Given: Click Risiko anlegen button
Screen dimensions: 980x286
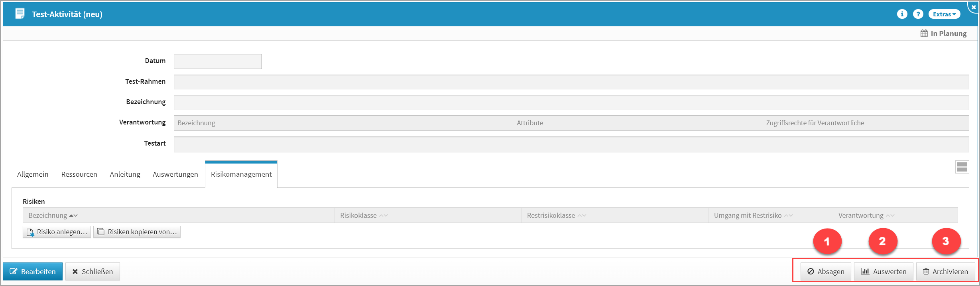Looking at the screenshot, I should 57,232.
